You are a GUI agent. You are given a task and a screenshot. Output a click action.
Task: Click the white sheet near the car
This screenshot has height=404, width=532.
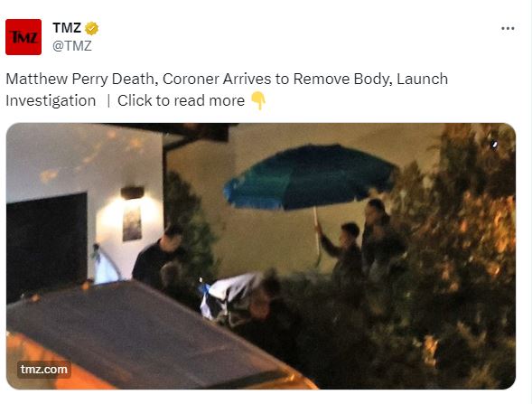tap(230, 296)
